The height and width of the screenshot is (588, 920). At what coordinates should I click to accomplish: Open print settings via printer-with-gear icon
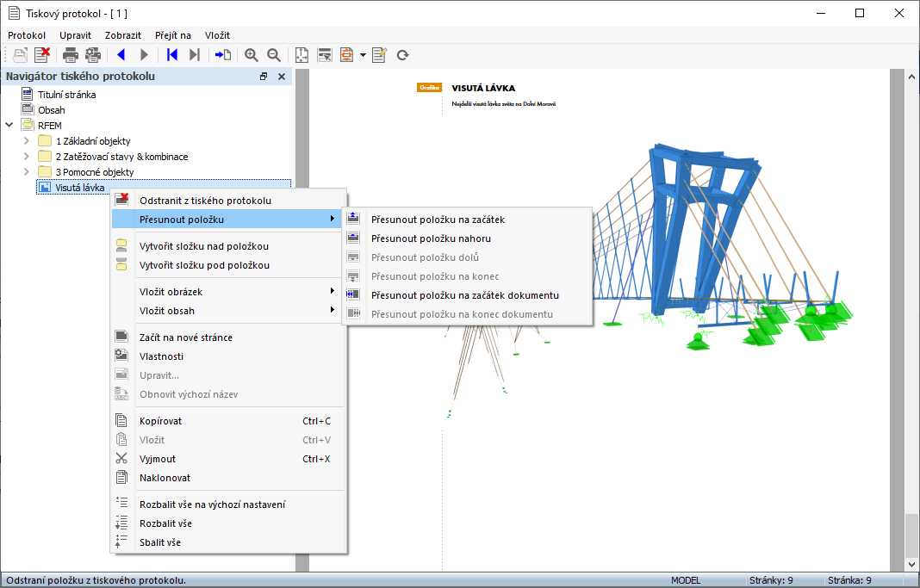click(x=93, y=55)
